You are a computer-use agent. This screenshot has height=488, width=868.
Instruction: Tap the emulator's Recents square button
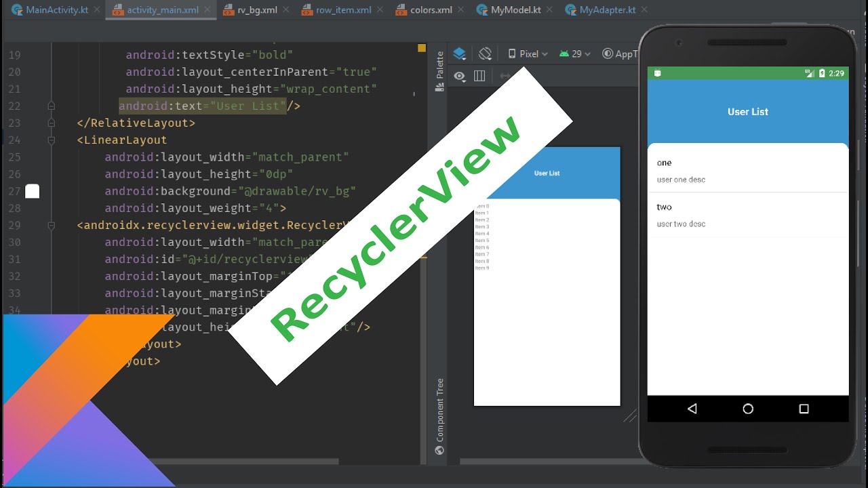click(804, 409)
